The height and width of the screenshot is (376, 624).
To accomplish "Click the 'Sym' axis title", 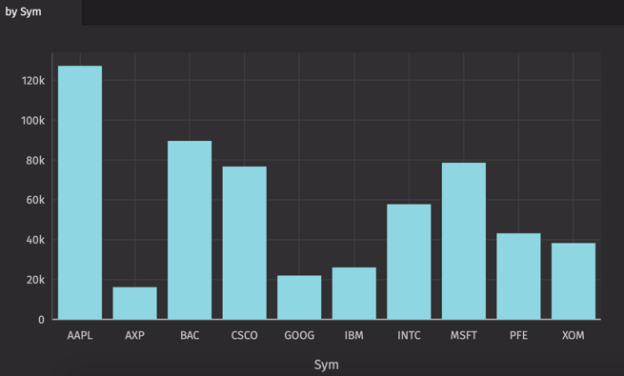I will click(326, 365).
